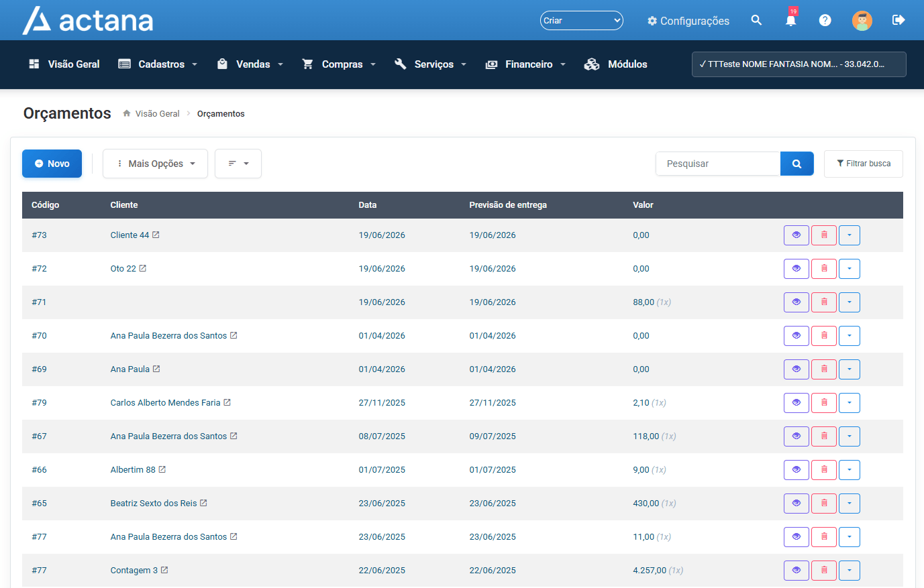Image resolution: width=924 pixels, height=588 pixels.
Task: Open external link icon next to Cliente 44
Action: click(x=156, y=235)
